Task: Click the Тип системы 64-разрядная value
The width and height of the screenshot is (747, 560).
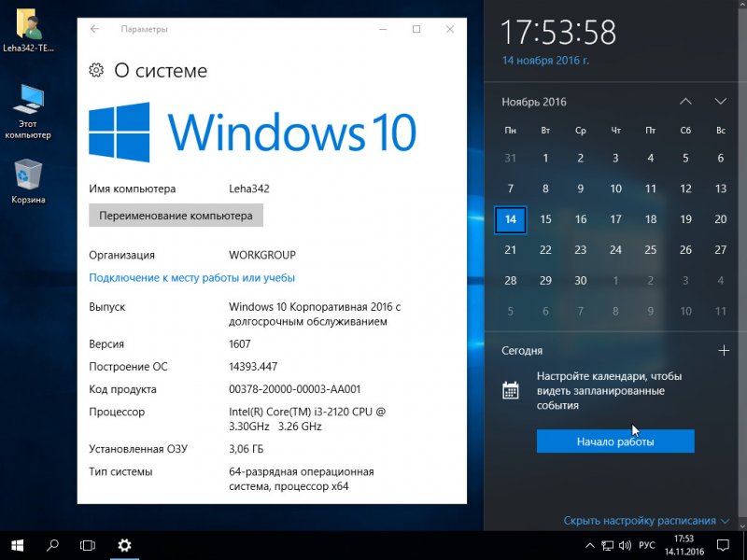Action: tap(301, 479)
